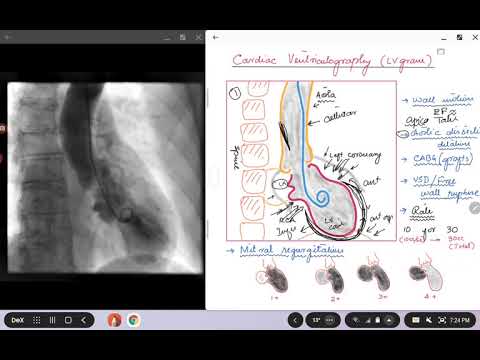Image resolution: width=480 pixels, height=360 pixels.
Task: Open Chrome from the taskbar
Action: click(134, 320)
